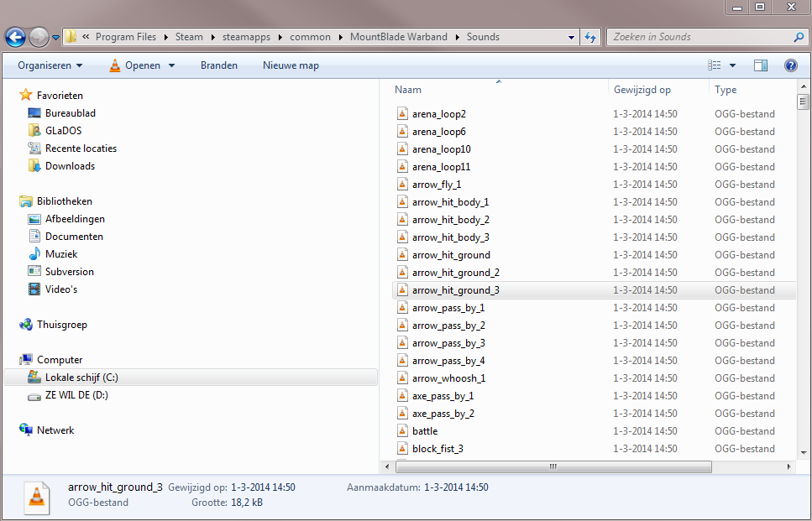The image size is (812, 521).
Task: Open the Muziek library
Action: coord(53,254)
